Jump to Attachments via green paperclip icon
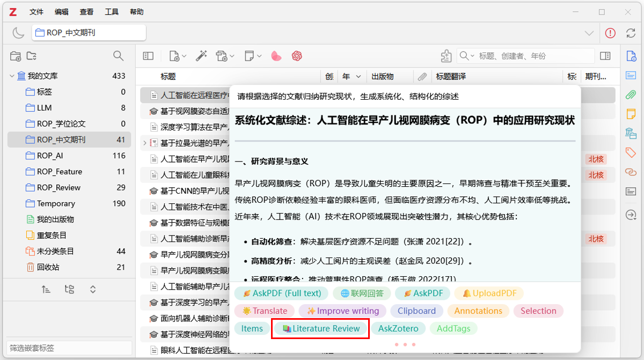The width and height of the screenshot is (644, 360). coord(631,95)
